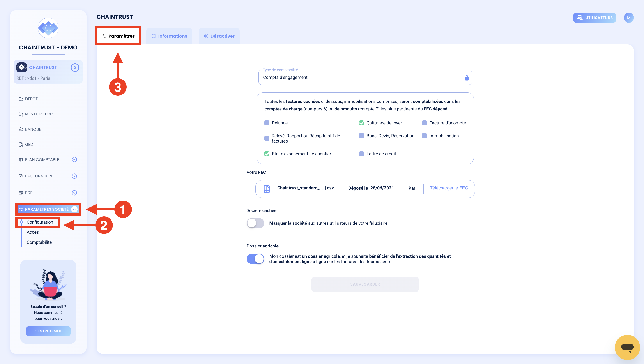
Task: Check the Lettre de crédit checkbox
Action: pyautogui.click(x=361, y=154)
